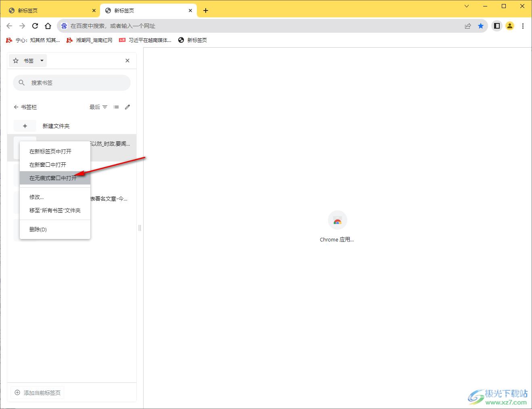Toggle the side panel icon in the toolbar
Image resolution: width=532 pixels, height=409 pixels.
(x=497, y=26)
